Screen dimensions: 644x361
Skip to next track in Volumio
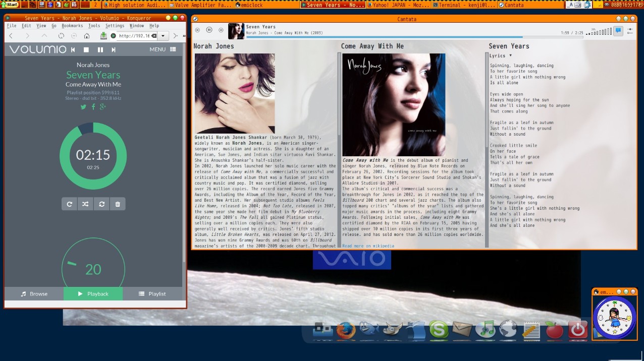[x=114, y=49]
